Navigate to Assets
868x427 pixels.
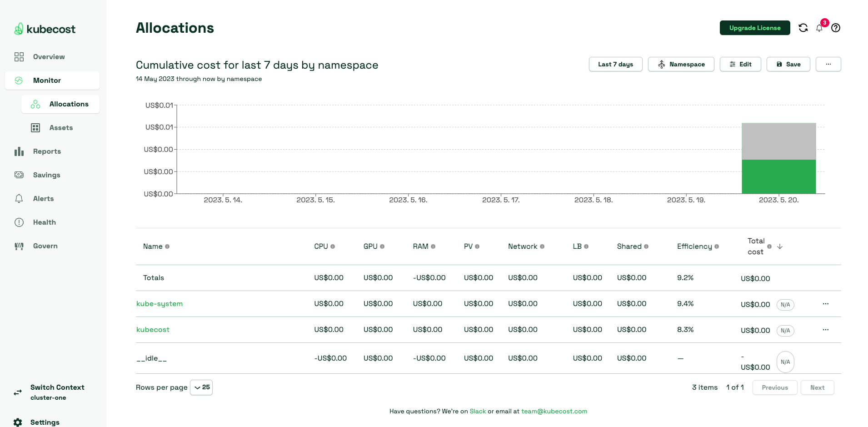pos(60,128)
